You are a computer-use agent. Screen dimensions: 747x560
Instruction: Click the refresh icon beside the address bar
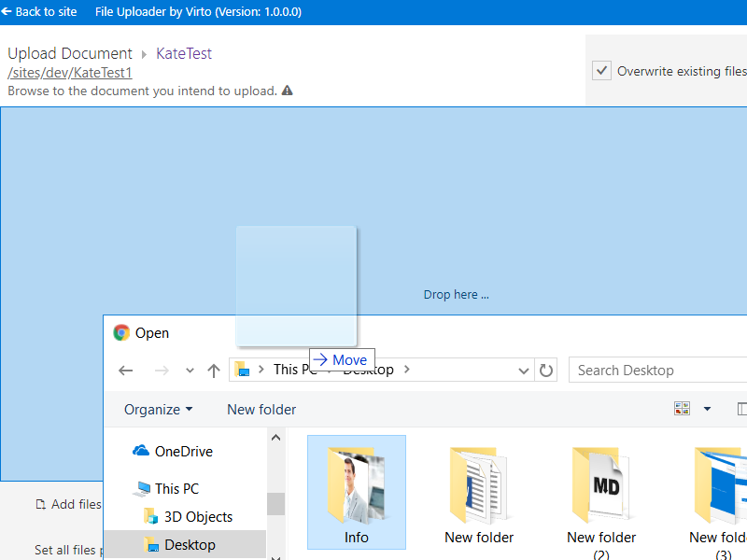click(x=546, y=370)
